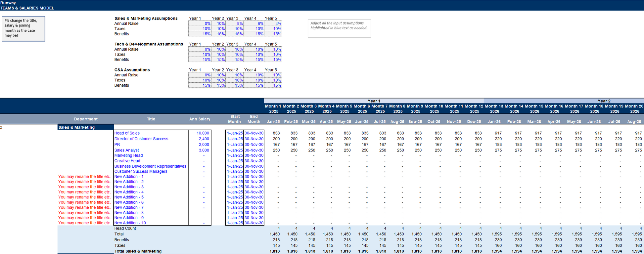Screen dimensions: 644x254
Task: Select the Director of Customer Success title
Action: [x=141, y=139]
